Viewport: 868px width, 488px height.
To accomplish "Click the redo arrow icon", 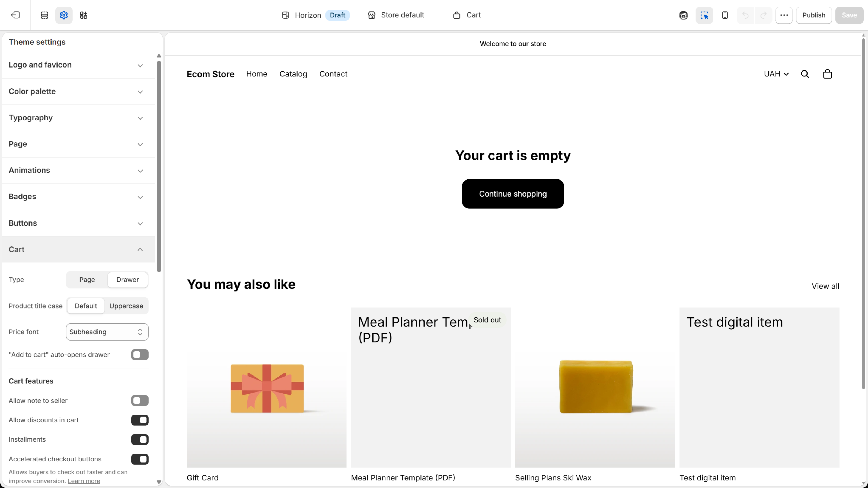I will coord(763,15).
